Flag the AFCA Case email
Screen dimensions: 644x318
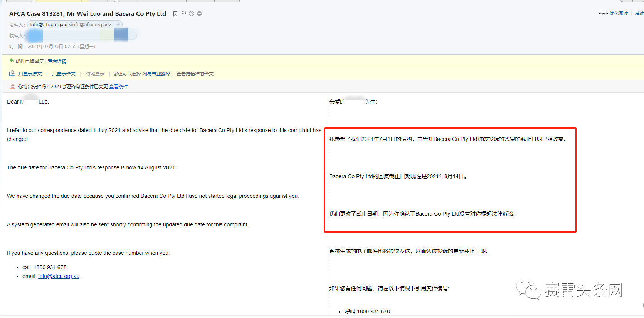(x=183, y=14)
